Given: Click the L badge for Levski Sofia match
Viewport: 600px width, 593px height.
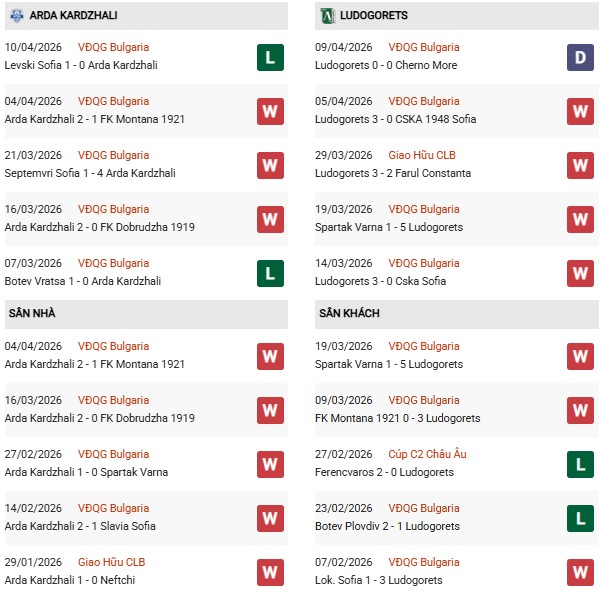Looking at the screenshot, I should pyautogui.click(x=269, y=57).
